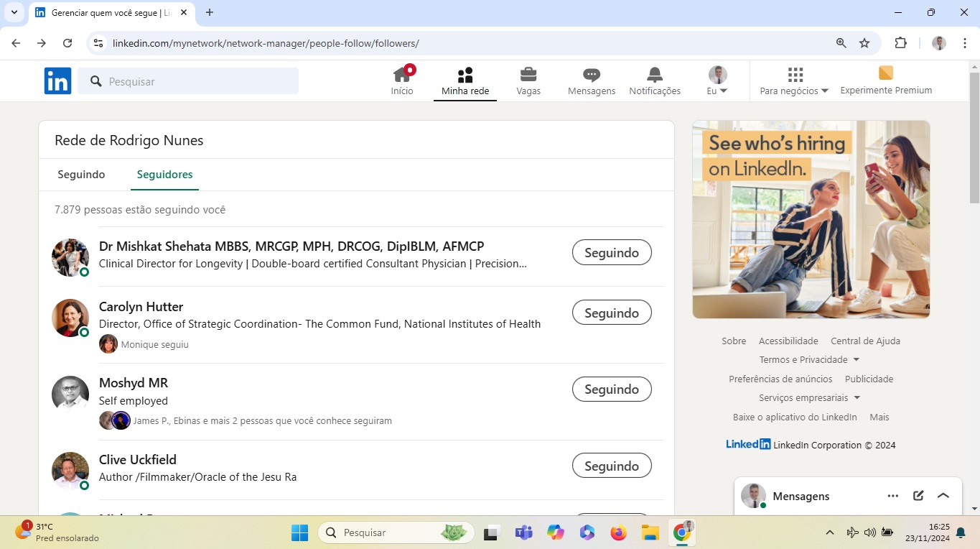Click the taskbar Pesquisar search box
The width and height of the screenshot is (980, 549).
coord(396,532)
